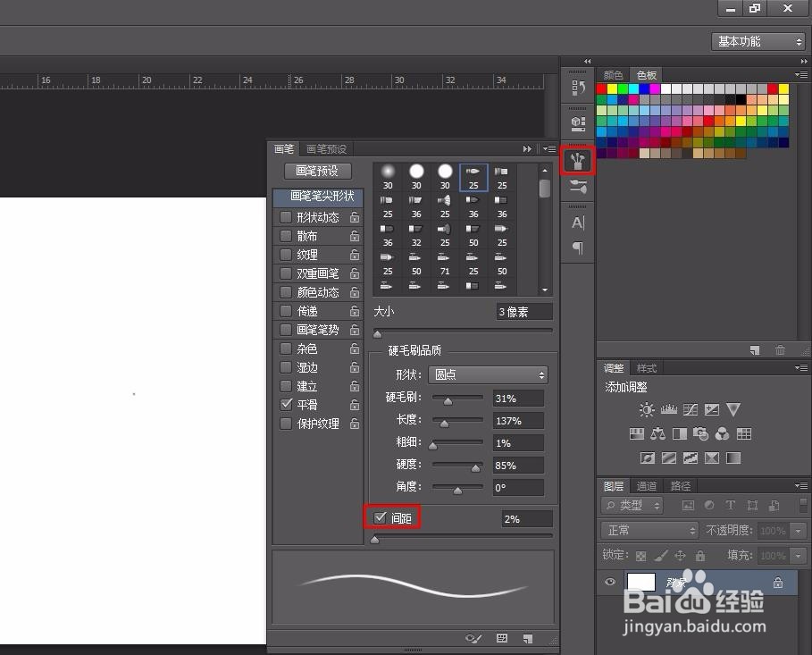Add a Levels adjustment from 添加调整 panel
The height and width of the screenshot is (655, 812).
pos(668,409)
